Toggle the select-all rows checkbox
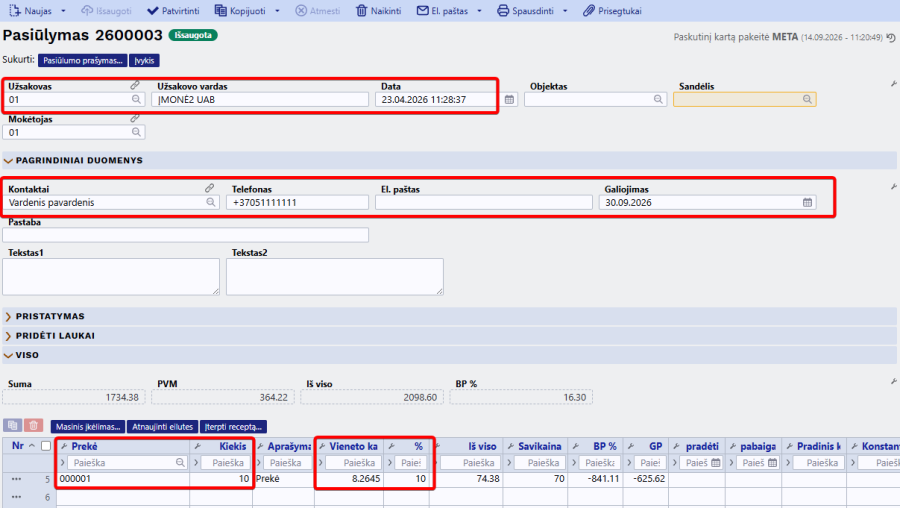 tap(46, 446)
